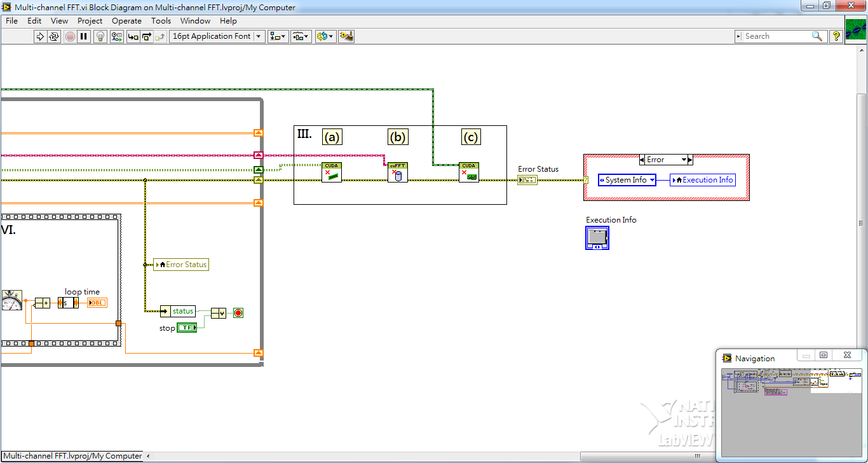The height and width of the screenshot is (463, 868).
Task: Click the Context Help question mark button
Action: point(836,36)
